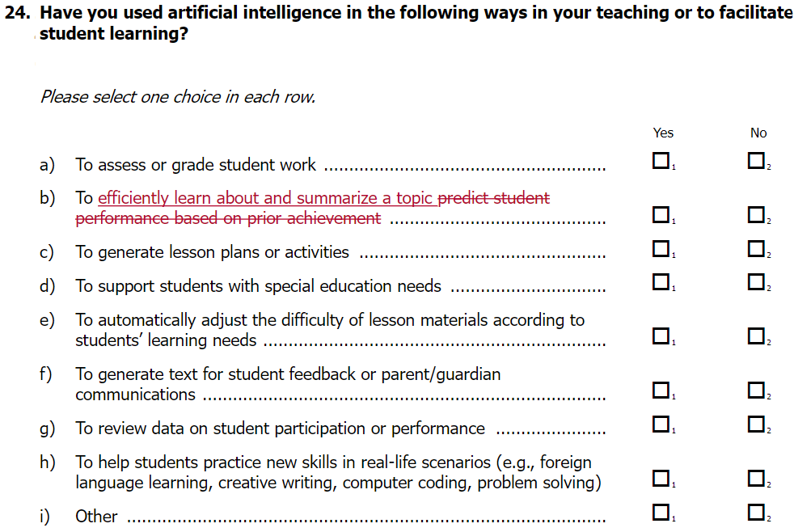Image resolution: width=794 pixels, height=532 pixels.
Task: Mark No for practice skills in real-life scenarios
Action: tap(757, 479)
